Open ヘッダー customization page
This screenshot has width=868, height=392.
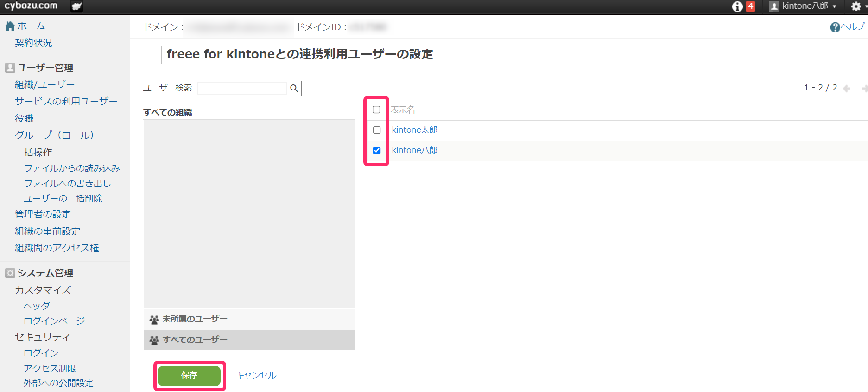pyautogui.click(x=41, y=306)
